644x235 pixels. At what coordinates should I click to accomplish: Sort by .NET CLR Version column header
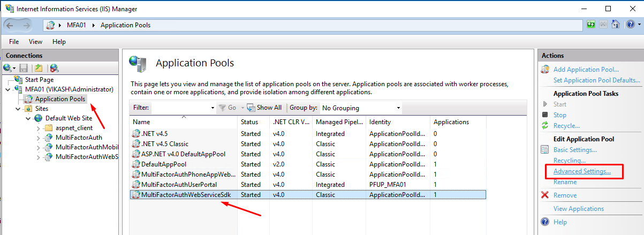click(291, 122)
